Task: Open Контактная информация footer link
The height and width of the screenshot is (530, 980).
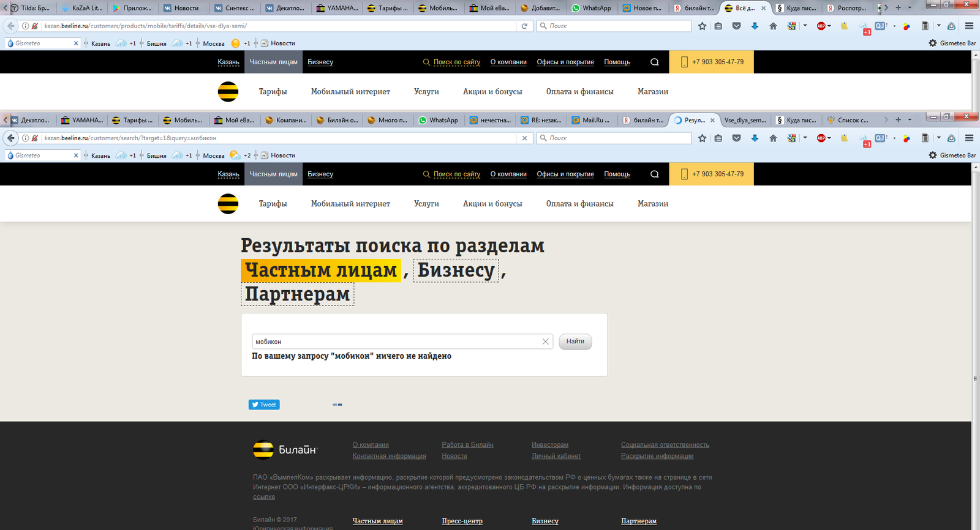Action: pos(389,456)
